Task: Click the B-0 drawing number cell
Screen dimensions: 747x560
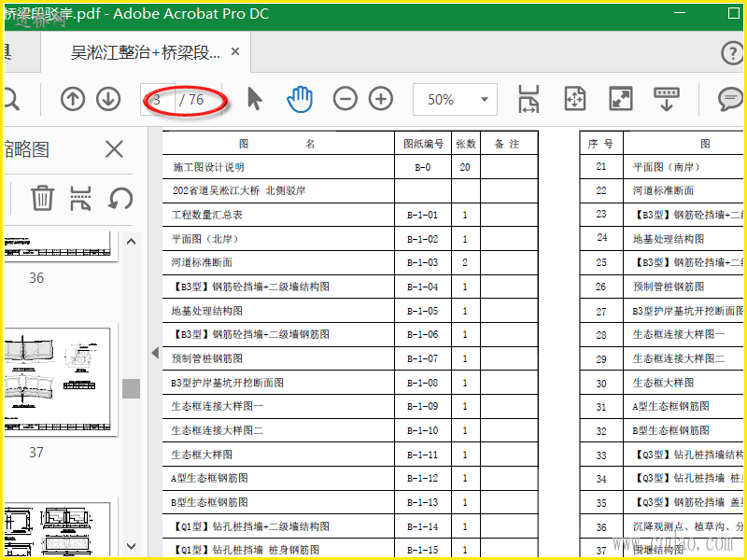Action: point(422,168)
